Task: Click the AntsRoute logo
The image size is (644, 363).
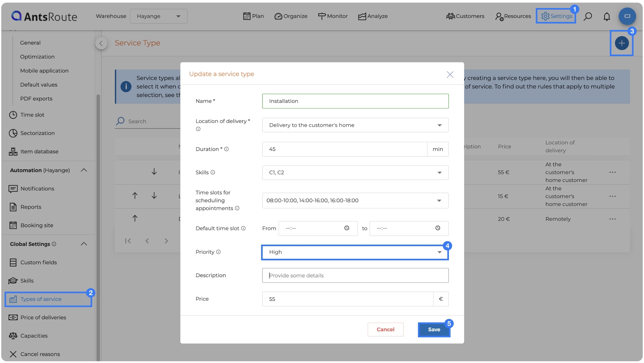Action: click(x=44, y=16)
